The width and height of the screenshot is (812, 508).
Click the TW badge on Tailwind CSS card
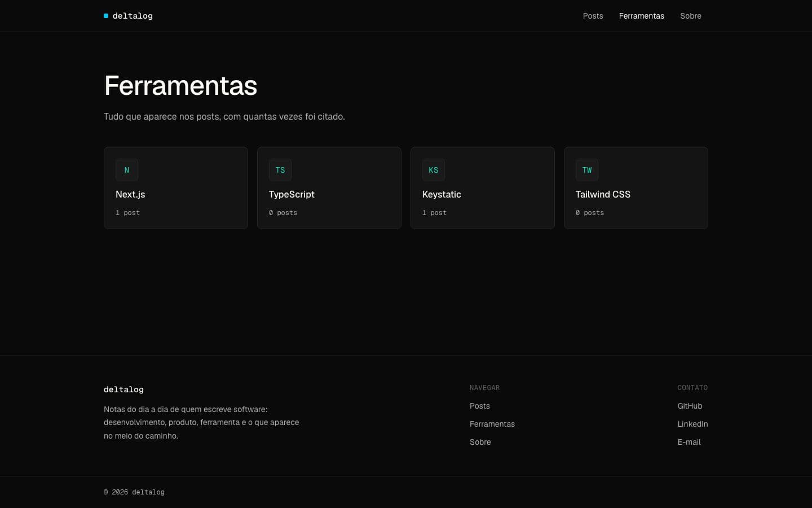[587, 170]
